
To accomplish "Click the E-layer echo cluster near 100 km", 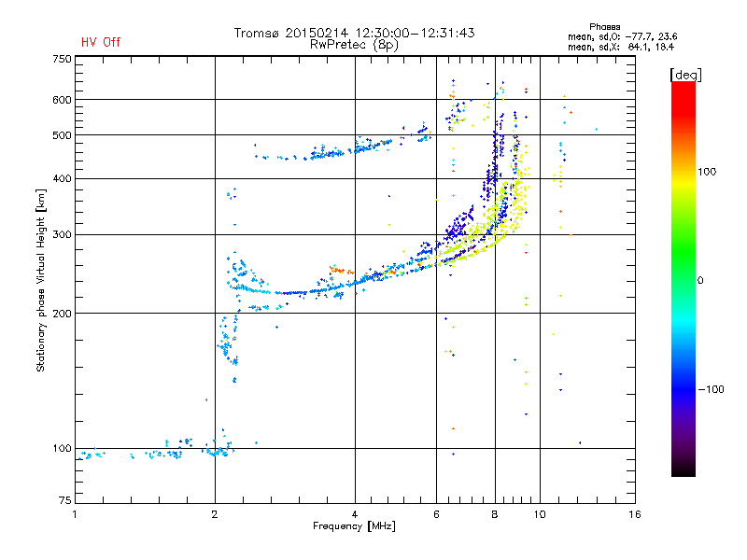I will tap(157, 450).
